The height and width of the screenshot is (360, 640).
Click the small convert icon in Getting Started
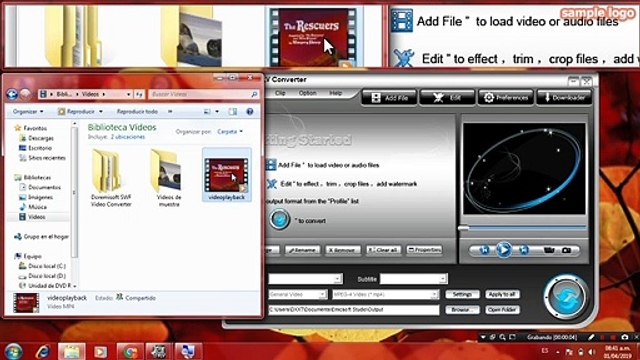point(280,220)
